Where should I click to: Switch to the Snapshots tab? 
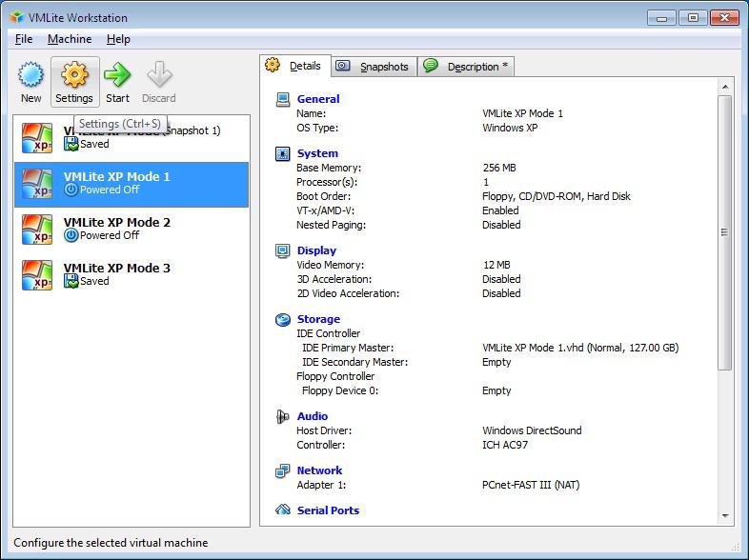[x=374, y=67]
